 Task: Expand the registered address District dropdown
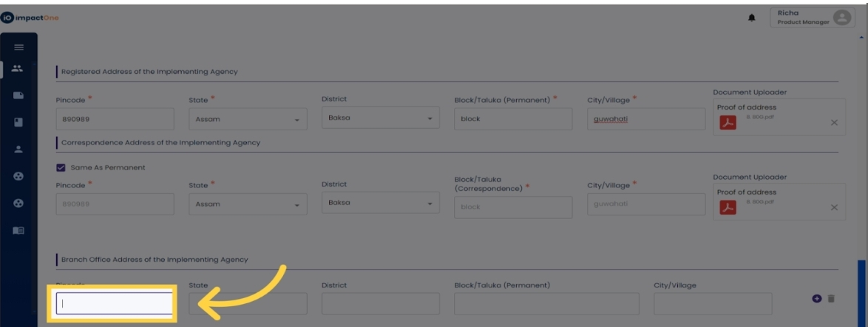click(x=381, y=118)
